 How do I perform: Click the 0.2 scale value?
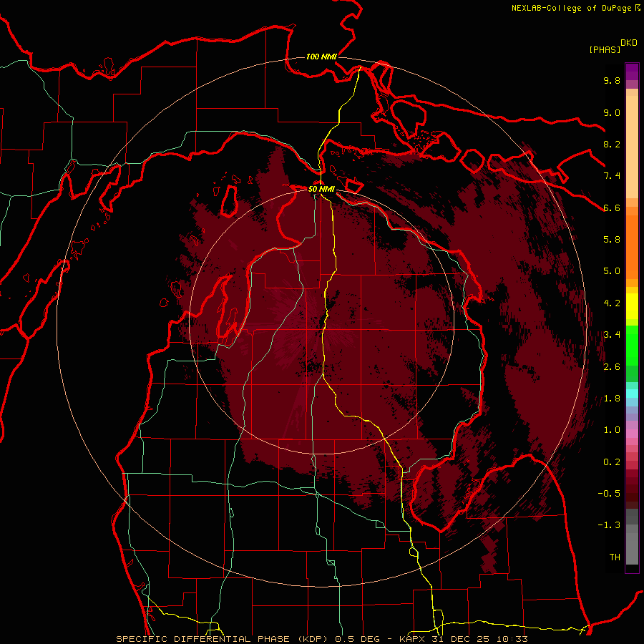(x=612, y=462)
